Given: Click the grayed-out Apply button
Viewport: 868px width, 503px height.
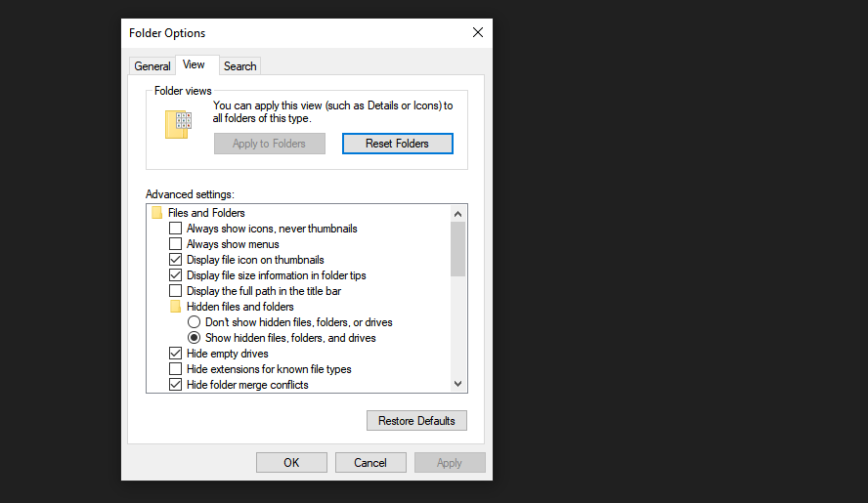Looking at the screenshot, I should (x=450, y=463).
